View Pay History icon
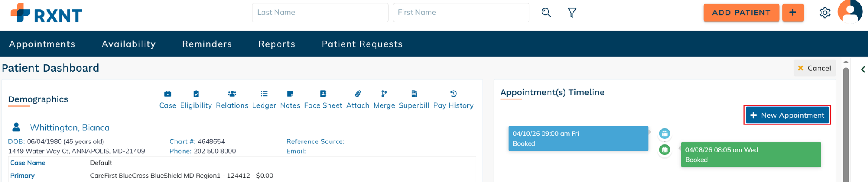 click(x=453, y=94)
